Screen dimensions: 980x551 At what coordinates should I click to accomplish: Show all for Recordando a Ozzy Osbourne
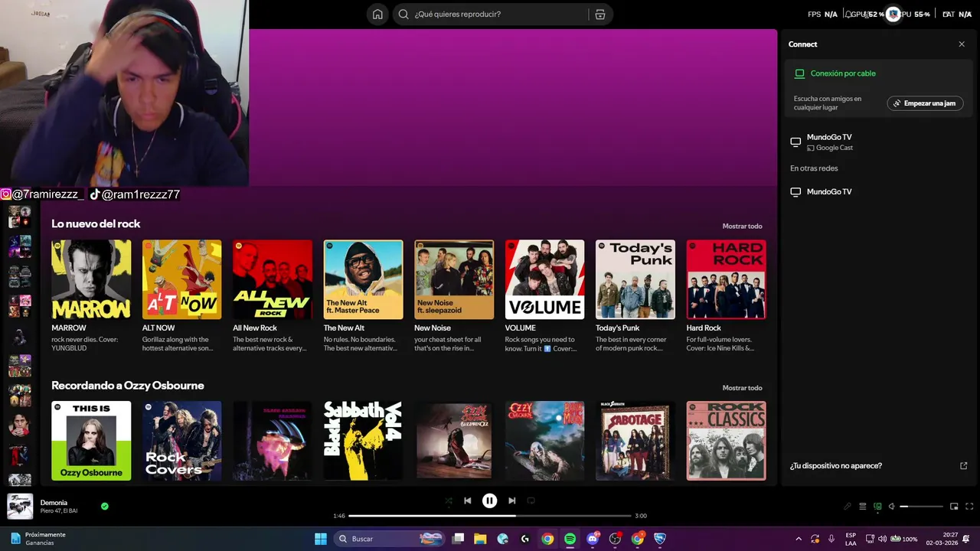coord(742,388)
